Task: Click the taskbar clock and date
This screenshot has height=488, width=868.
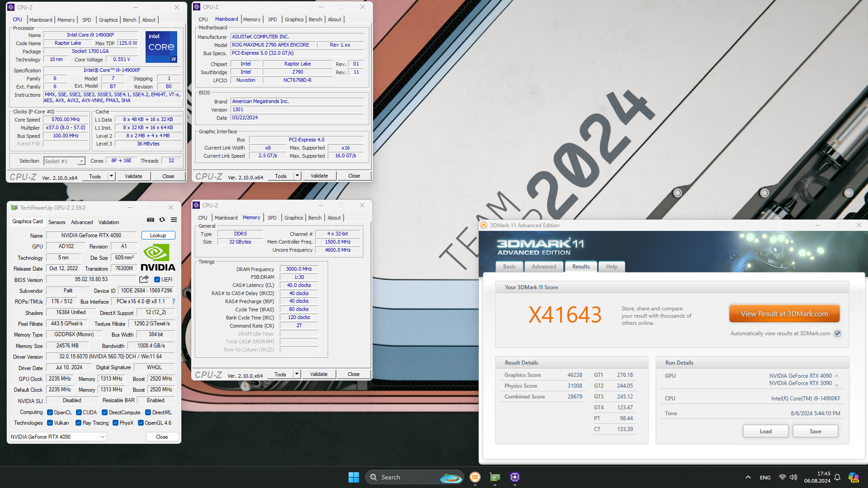Action: pos(817,477)
